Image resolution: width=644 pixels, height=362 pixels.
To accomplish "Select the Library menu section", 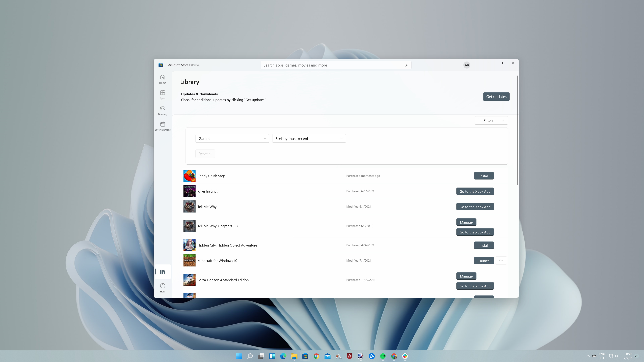I will point(162,271).
